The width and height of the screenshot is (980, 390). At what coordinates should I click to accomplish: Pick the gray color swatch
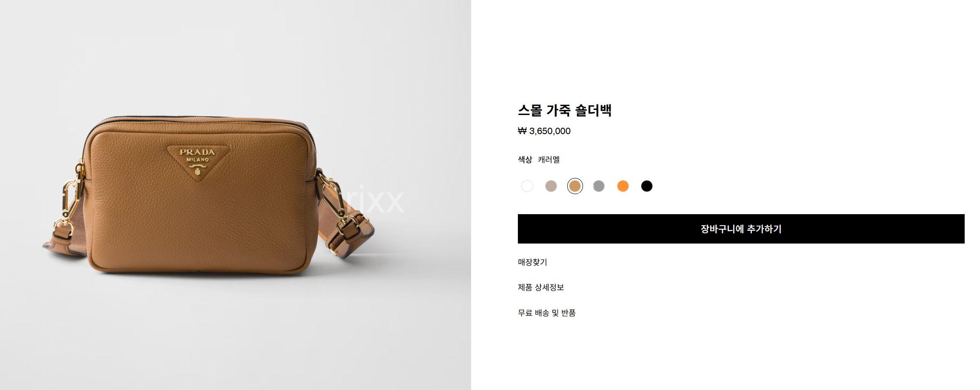pos(599,186)
